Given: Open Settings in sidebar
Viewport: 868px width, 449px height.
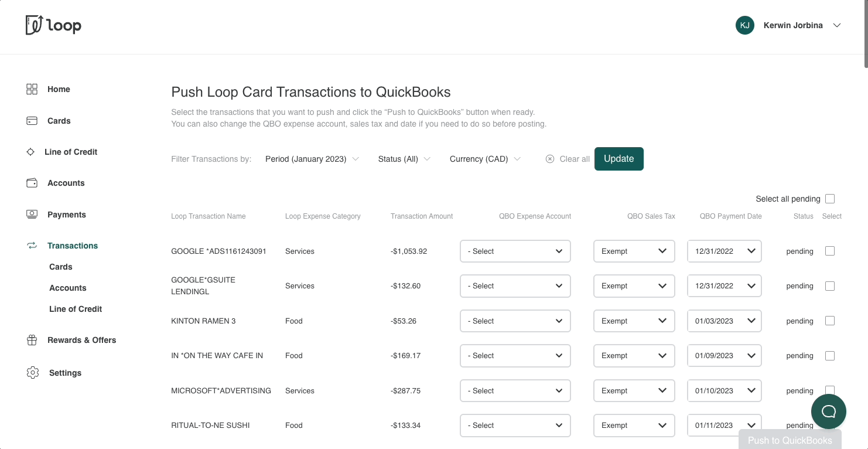Looking at the screenshot, I should tap(65, 373).
